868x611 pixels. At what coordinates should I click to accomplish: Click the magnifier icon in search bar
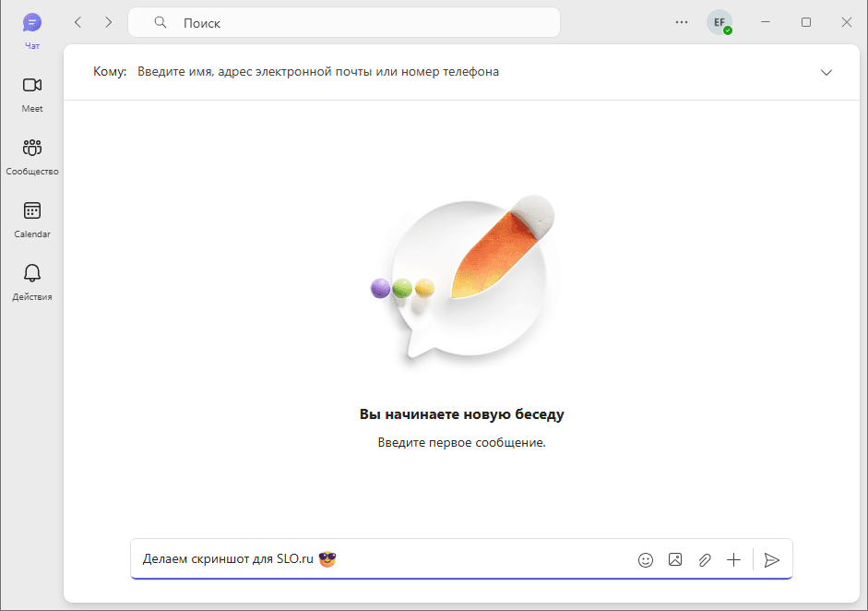pos(161,22)
